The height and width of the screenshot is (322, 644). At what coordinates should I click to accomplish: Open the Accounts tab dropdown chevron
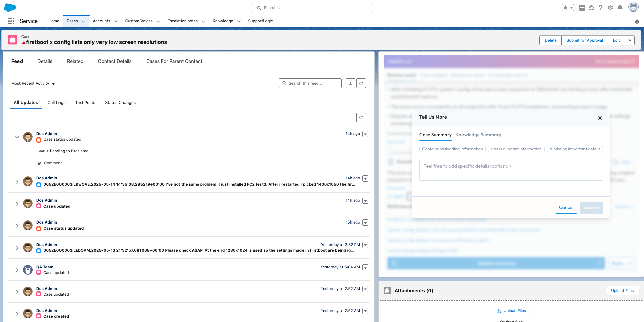click(x=116, y=21)
